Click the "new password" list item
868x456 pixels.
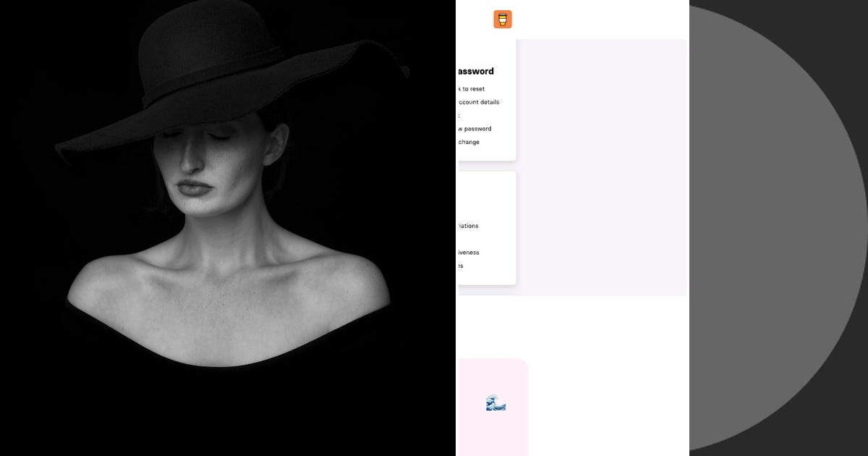(475, 128)
